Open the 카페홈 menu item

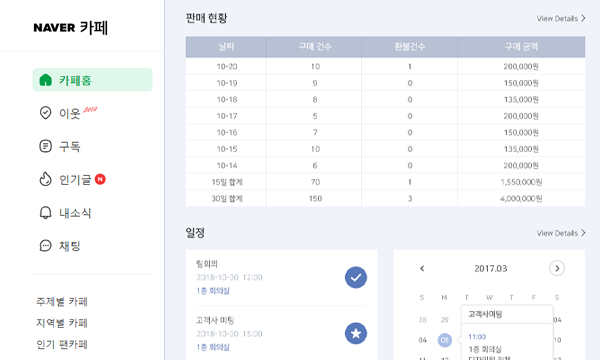[x=93, y=80]
